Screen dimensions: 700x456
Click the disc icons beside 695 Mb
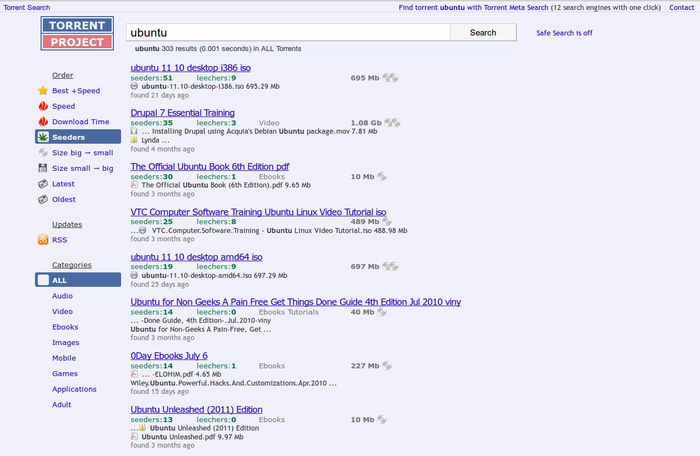coord(390,78)
